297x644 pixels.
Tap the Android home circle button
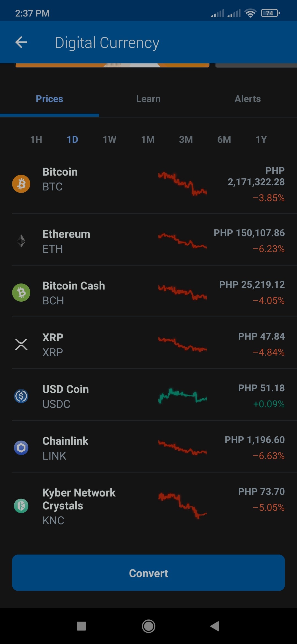148,626
